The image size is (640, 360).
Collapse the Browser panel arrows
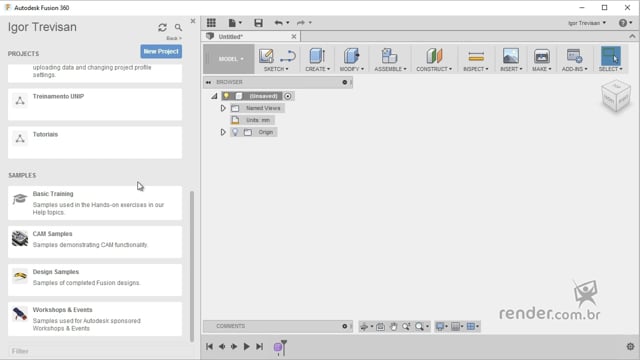pyautogui.click(x=209, y=82)
